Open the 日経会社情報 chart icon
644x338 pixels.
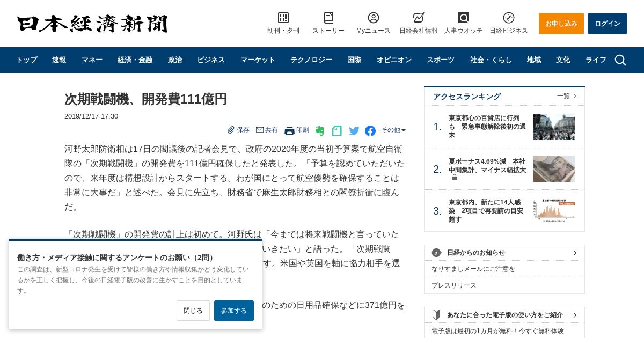coord(419,18)
